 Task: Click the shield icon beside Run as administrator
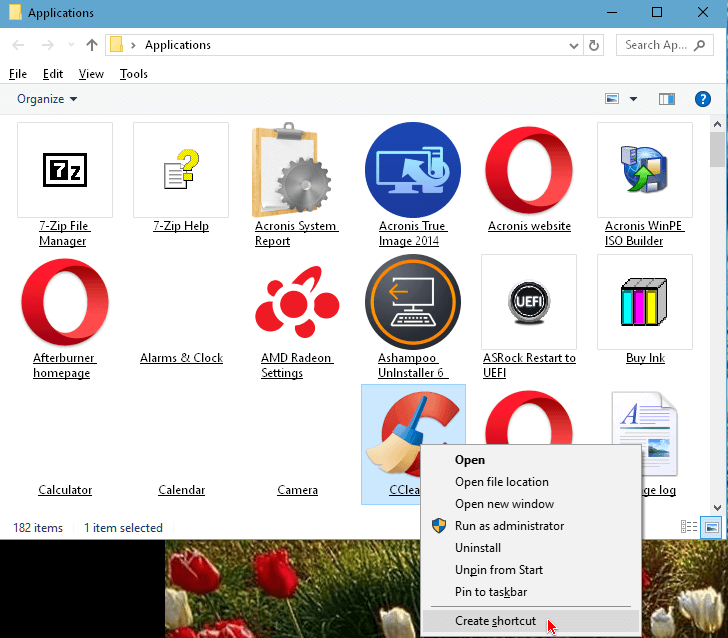[439, 526]
